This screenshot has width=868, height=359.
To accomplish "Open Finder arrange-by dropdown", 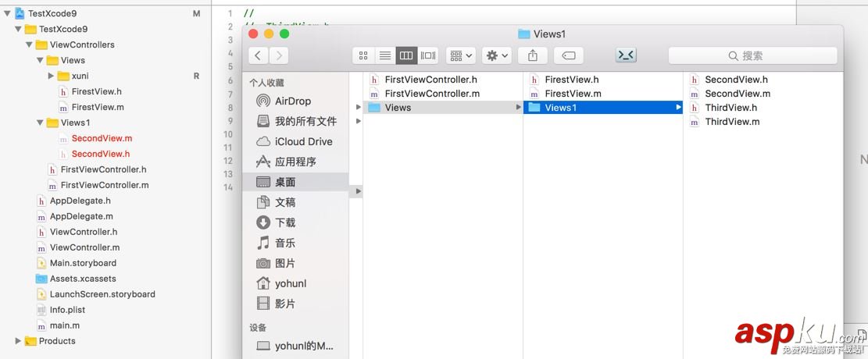I will pos(461,55).
